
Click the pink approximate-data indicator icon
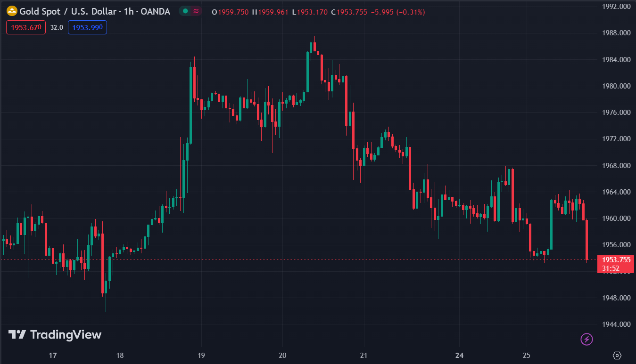pos(196,11)
